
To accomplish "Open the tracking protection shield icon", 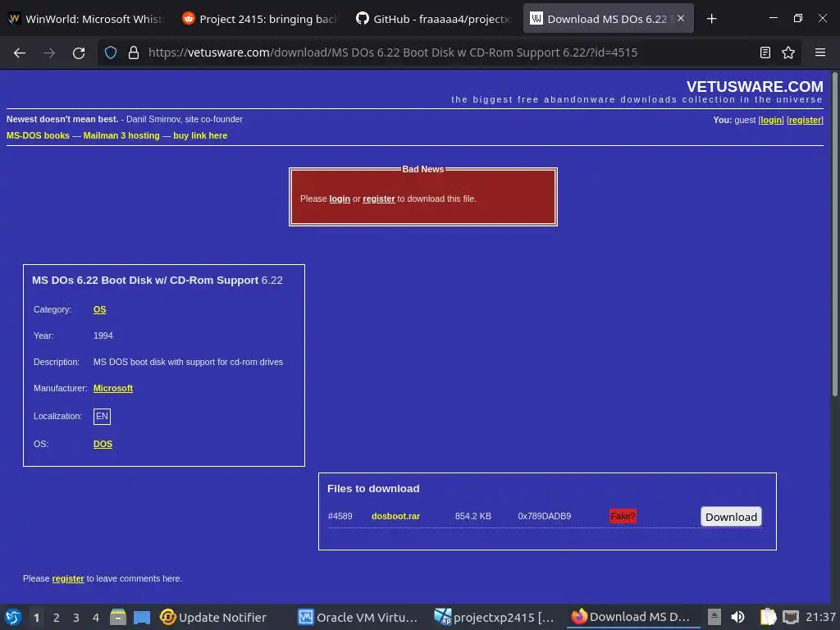I will (x=111, y=52).
